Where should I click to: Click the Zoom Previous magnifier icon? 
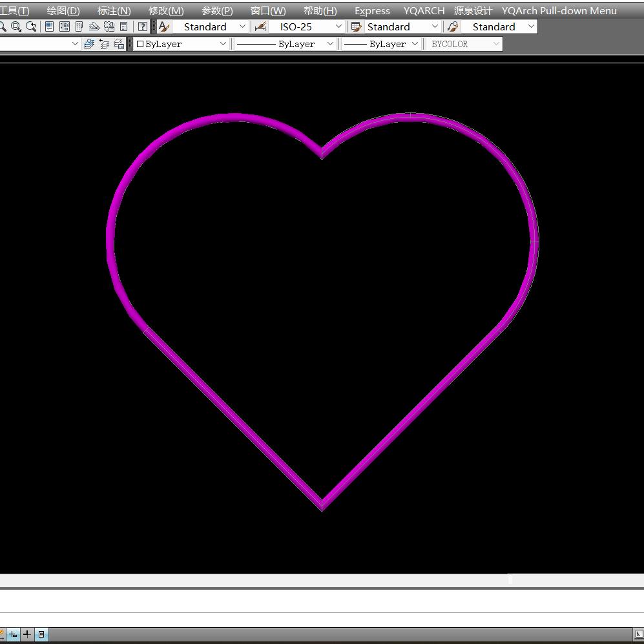[31, 26]
